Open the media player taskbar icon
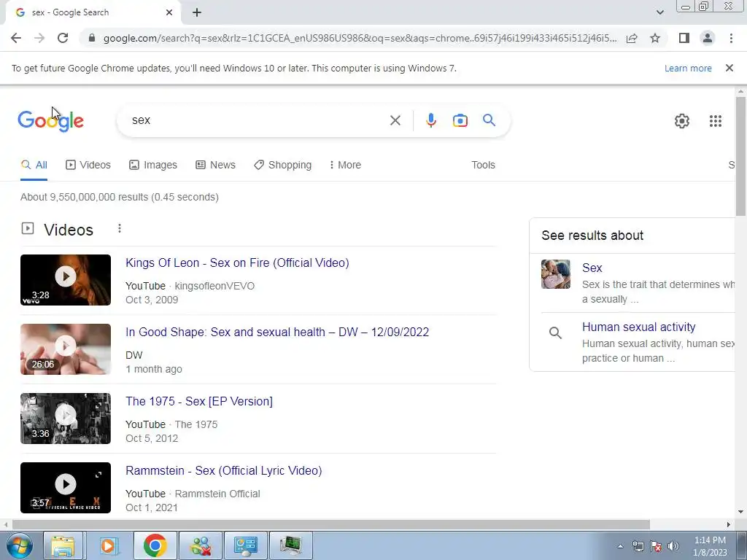 click(x=109, y=545)
